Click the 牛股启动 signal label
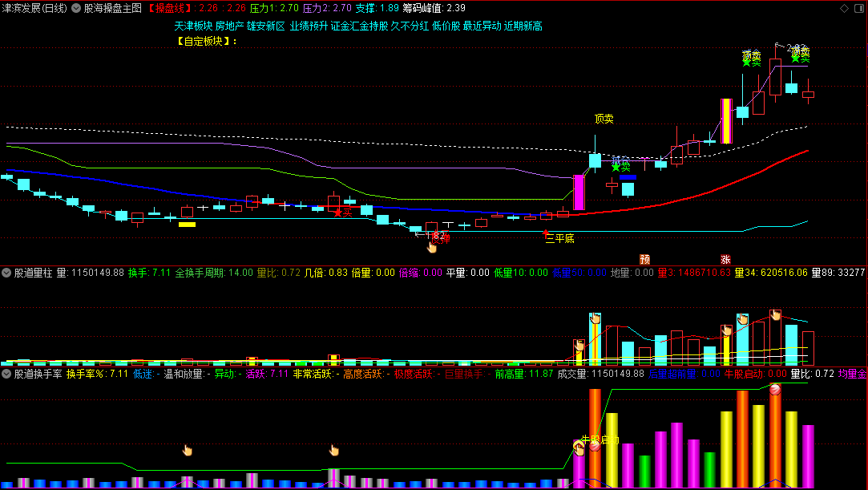The width and height of the screenshot is (868, 490). point(600,439)
